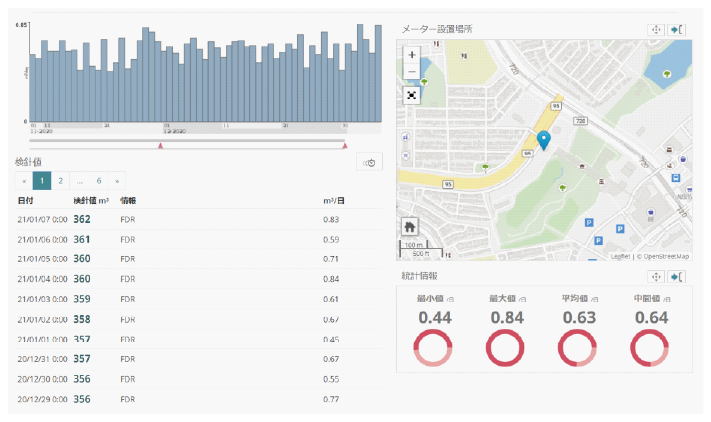Viewport: 711px width, 422px height.
Task: Click the history clock button above the 検針値 table
Action: pyautogui.click(x=369, y=163)
